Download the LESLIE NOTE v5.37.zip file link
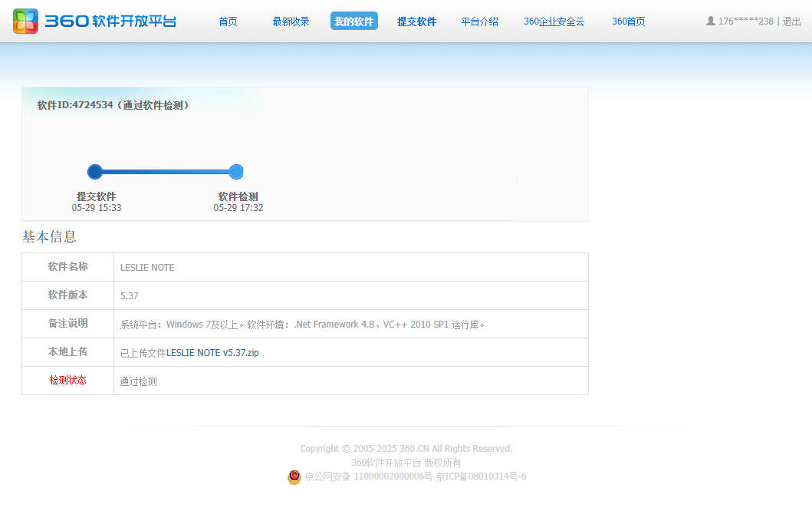This screenshot has width=812, height=511. point(212,353)
